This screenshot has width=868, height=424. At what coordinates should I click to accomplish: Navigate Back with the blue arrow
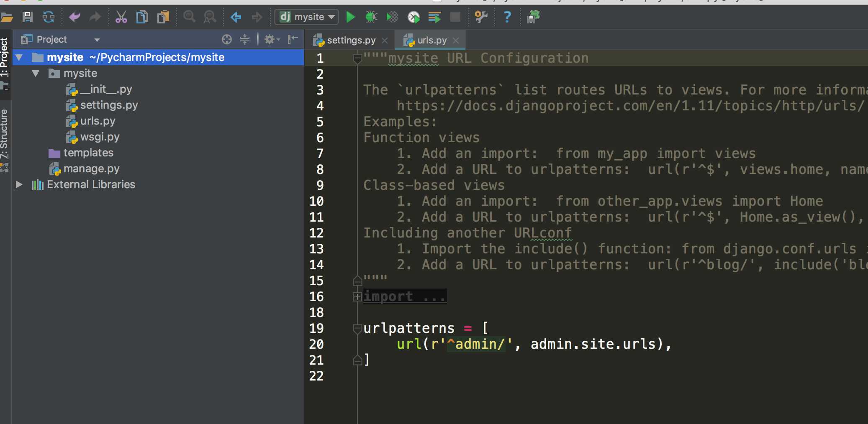click(236, 17)
